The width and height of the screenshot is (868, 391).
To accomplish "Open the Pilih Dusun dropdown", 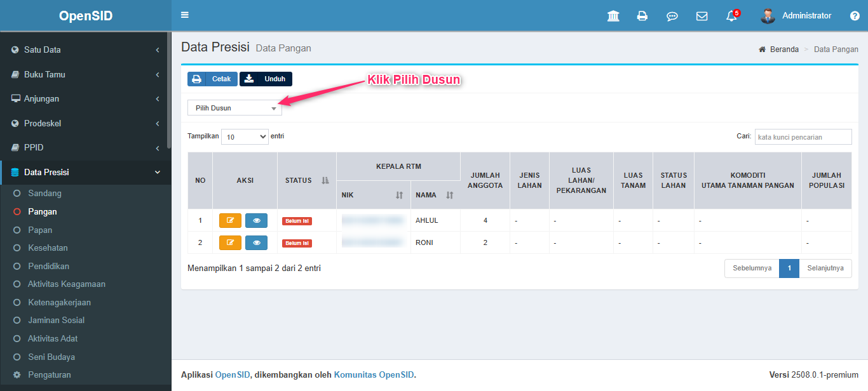I will [x=234, y=108].
